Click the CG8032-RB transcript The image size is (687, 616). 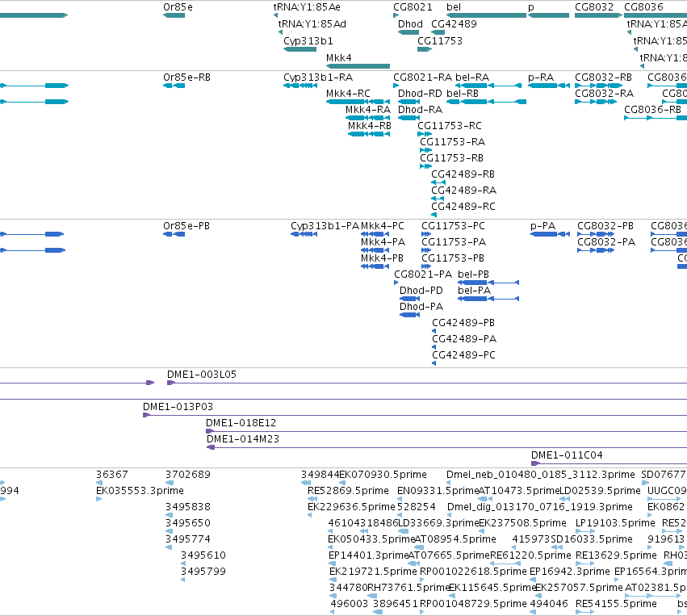pos(598,86)
